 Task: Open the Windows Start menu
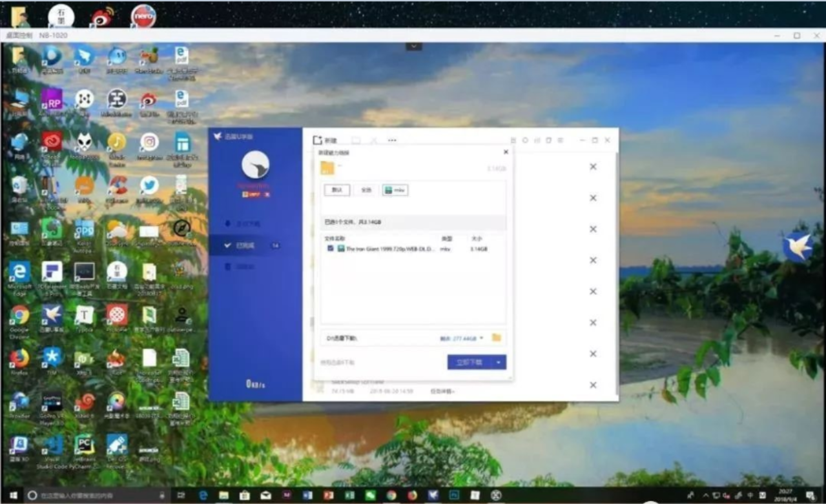pyautogui.click(x=12, y=496)
